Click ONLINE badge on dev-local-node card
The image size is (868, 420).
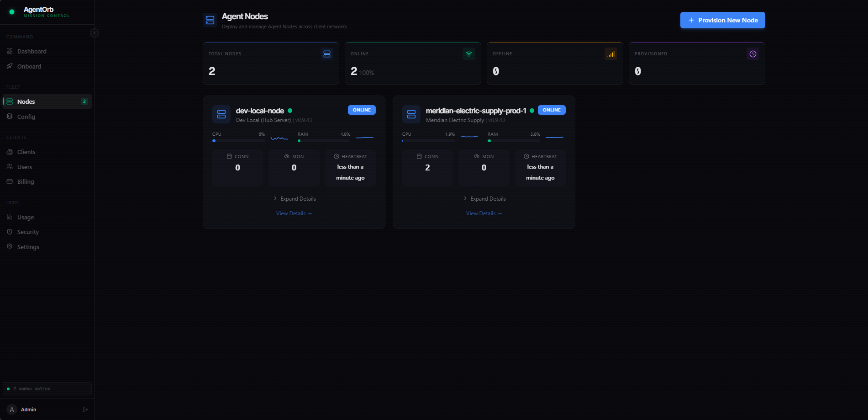tap(362, 110)
